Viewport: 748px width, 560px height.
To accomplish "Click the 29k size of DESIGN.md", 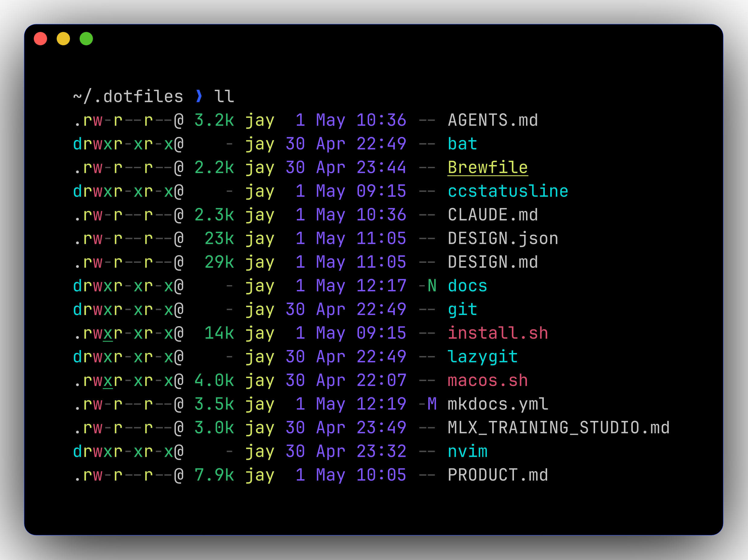I will (219, 262).
